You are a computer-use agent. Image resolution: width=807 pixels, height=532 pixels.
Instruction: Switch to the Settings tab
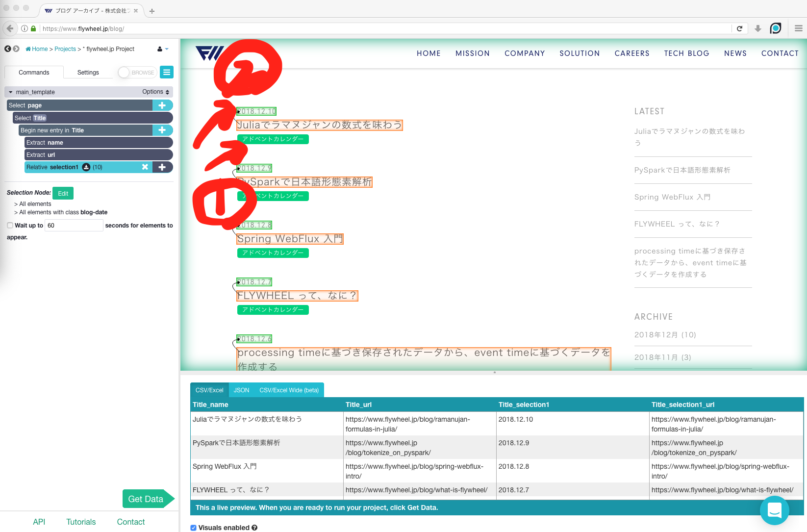88,73
